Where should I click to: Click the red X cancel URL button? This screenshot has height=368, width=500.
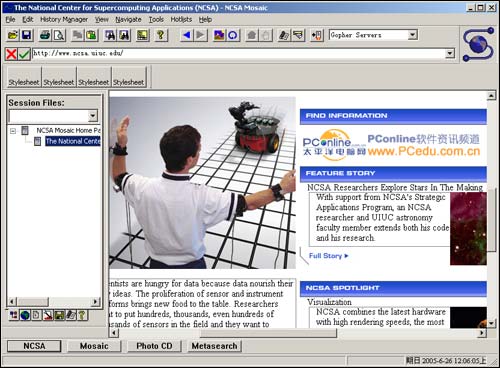pos(11,54)
